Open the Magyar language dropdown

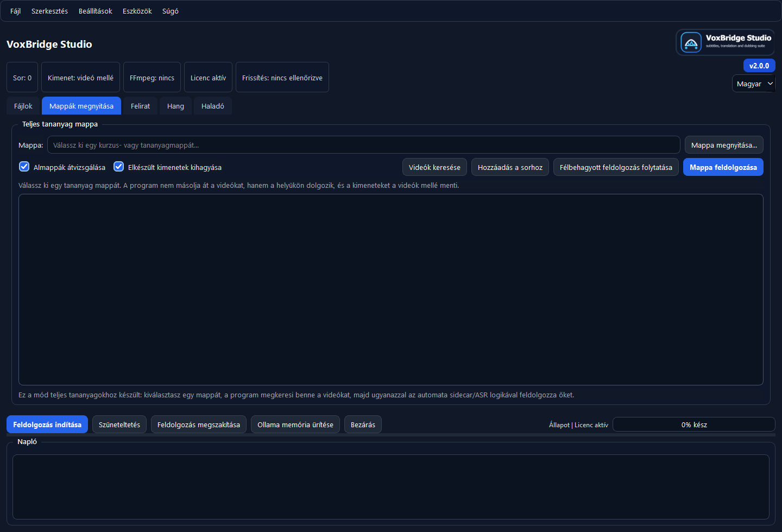tap(753, 84)
